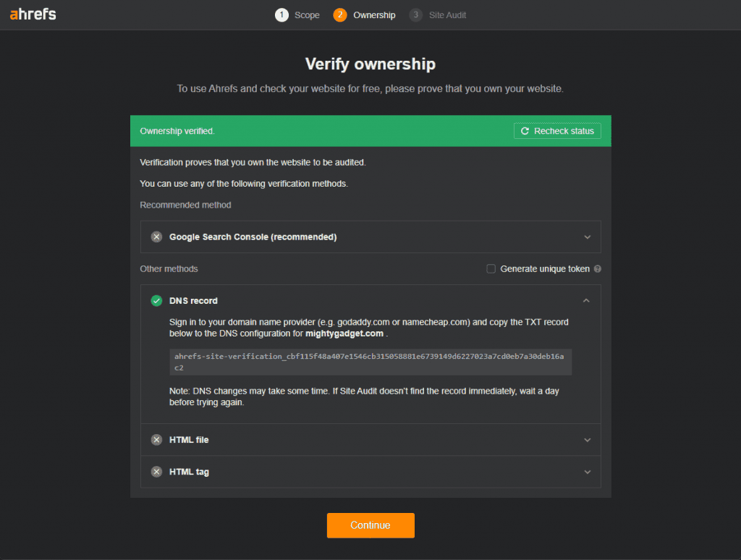Expand the HTML file method chevron
The image size is (741, 560).
tap(587, 440)
